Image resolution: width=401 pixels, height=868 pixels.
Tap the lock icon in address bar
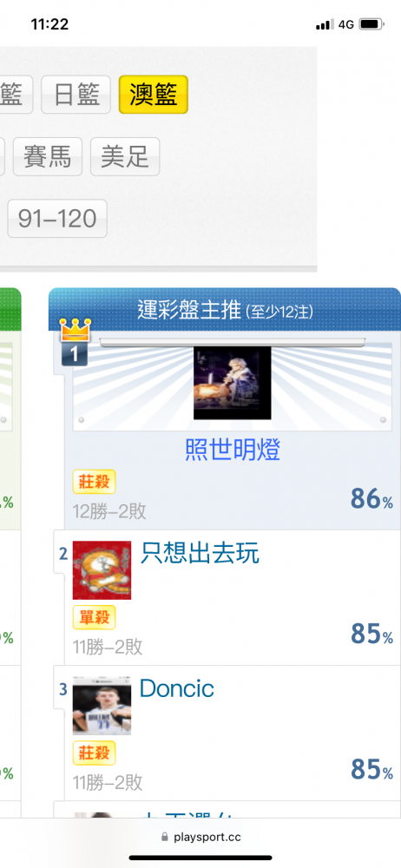pos(165,838)
